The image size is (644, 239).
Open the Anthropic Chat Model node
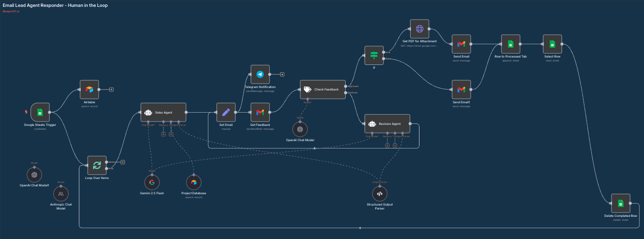pyautogui.click(x=61, y=194)
